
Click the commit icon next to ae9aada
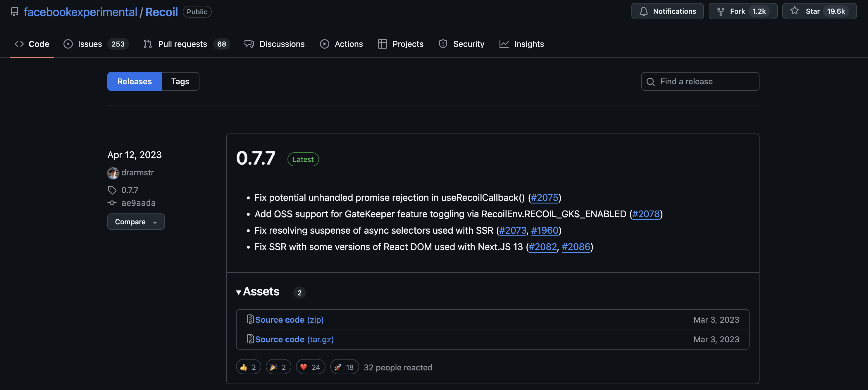coord(112,203)
